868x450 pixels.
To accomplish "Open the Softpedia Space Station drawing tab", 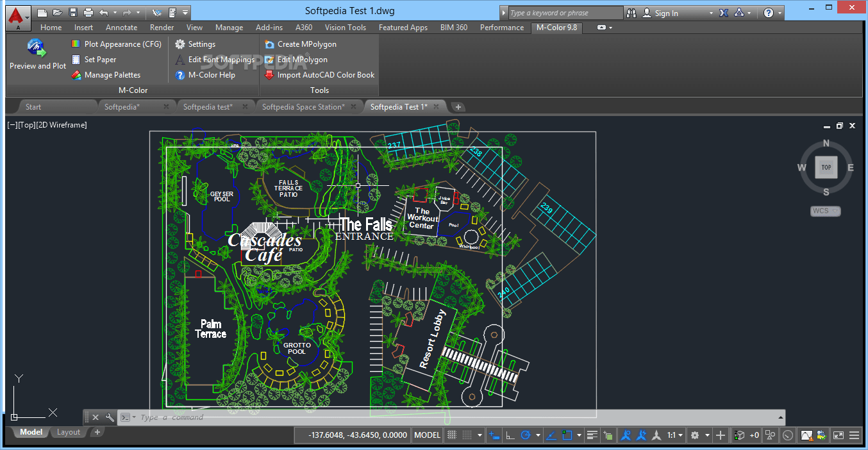I will click(305, 106).
